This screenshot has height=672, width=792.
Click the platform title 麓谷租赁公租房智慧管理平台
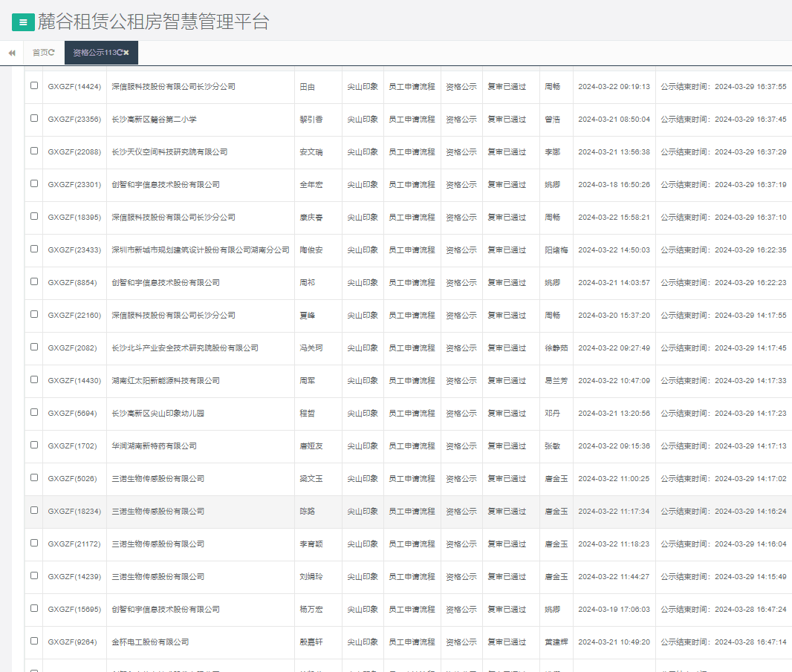[x=153, y=22]
